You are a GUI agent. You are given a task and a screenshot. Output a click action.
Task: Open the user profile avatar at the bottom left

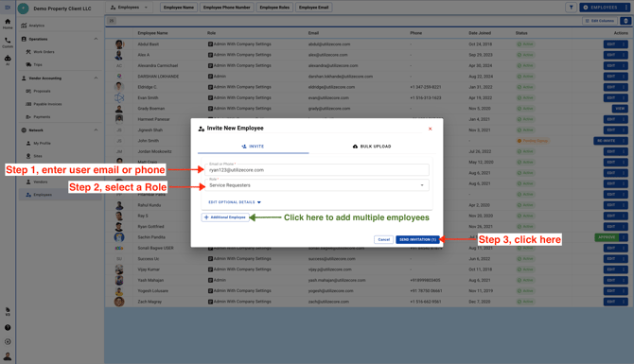coord(8,356)
